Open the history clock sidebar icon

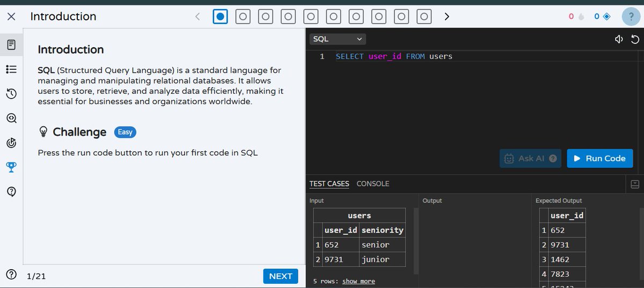[x=11, y=94]
